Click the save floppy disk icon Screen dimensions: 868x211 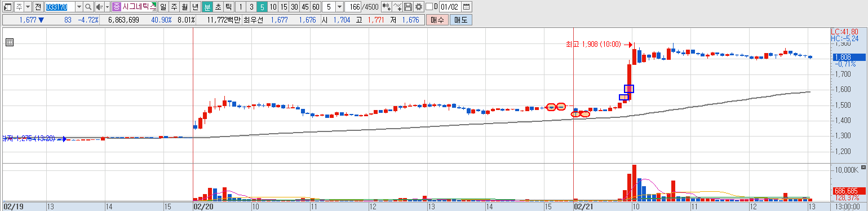click(x=408, y=7)
